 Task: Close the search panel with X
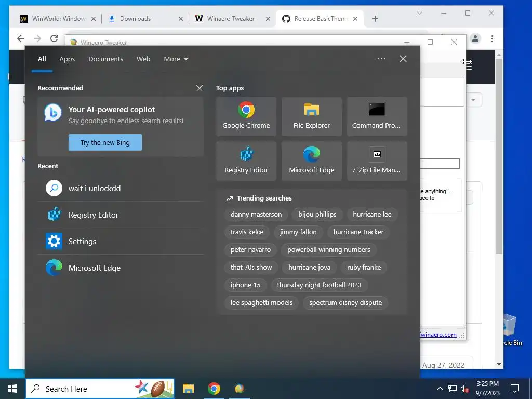click(403, 59)
